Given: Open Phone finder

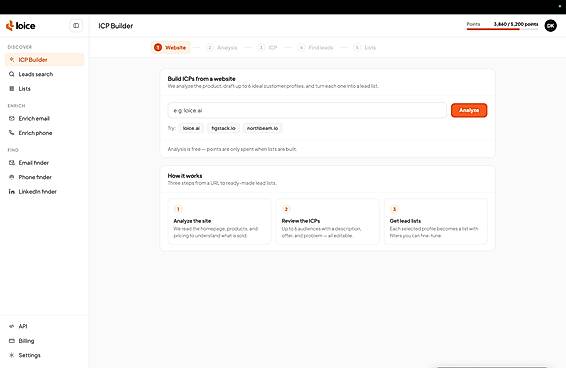Looking at the screenshot, I should pos(44,177).
